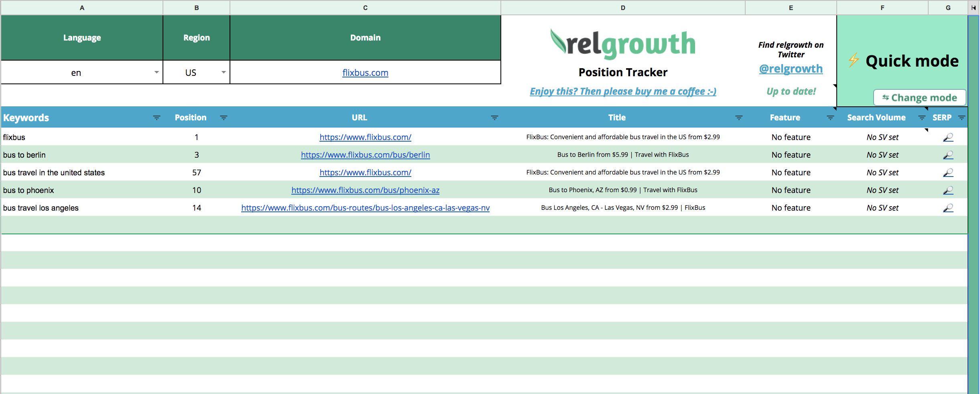Select 'No SV set' in bus to phoenix row
This screenshot has width=980, height=394.
(882, 190)
